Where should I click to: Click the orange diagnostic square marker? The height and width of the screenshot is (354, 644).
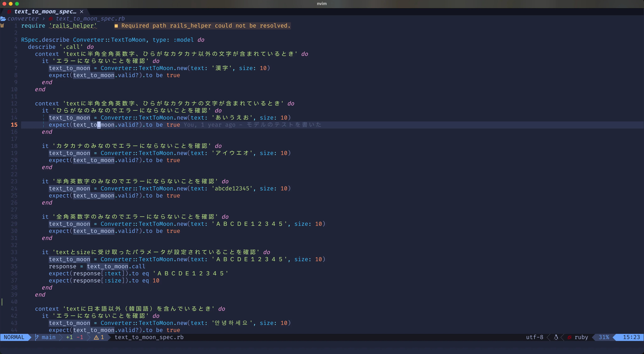[x=116, y=26]
